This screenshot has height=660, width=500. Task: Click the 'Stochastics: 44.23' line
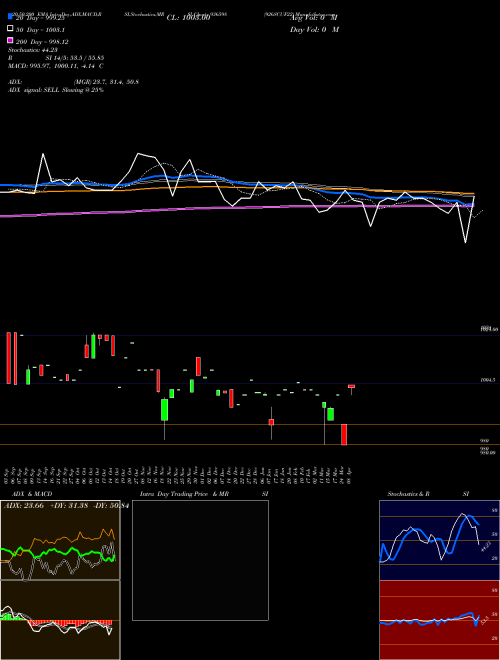(33, 50)
